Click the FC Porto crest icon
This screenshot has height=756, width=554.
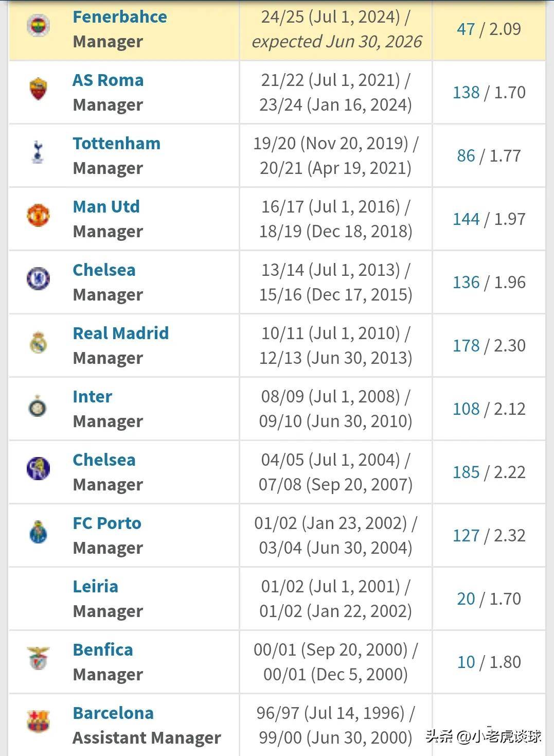38,532
